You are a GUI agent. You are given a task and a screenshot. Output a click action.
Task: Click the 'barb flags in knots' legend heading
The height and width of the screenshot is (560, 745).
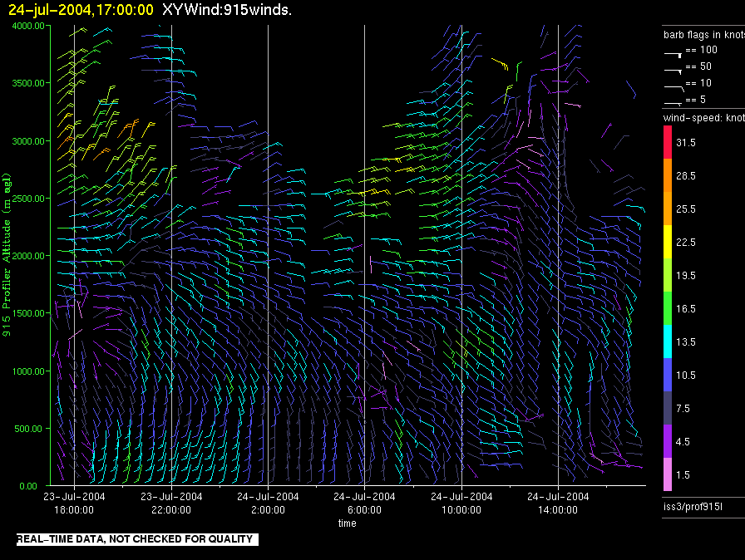(704, 35)
